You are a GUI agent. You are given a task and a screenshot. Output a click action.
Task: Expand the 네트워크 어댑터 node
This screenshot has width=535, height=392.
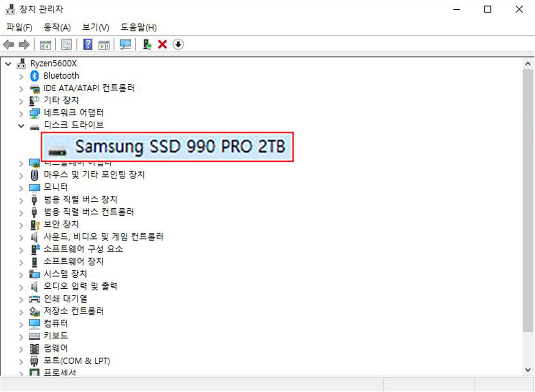[x=21, y=114]
